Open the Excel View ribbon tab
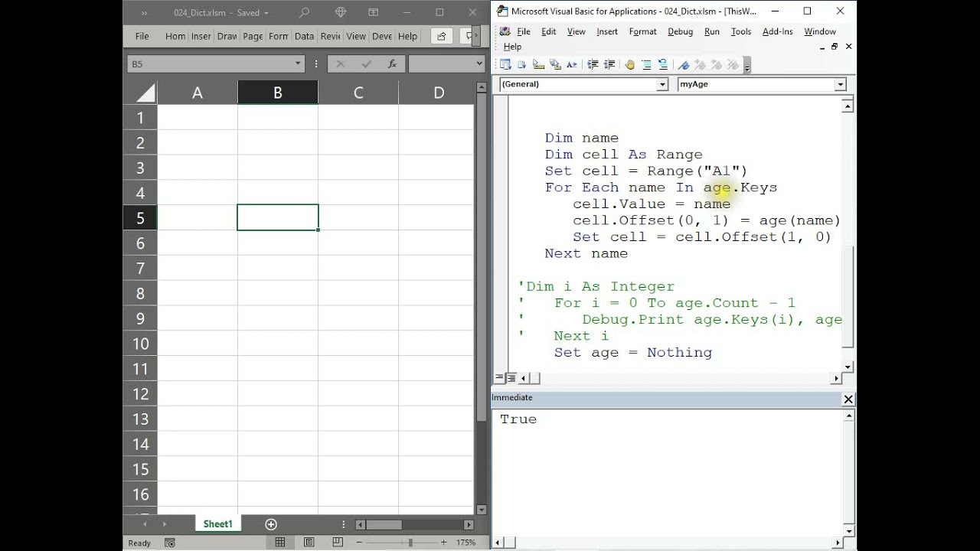This screenshot has width=980, height=551. point(356,36)
